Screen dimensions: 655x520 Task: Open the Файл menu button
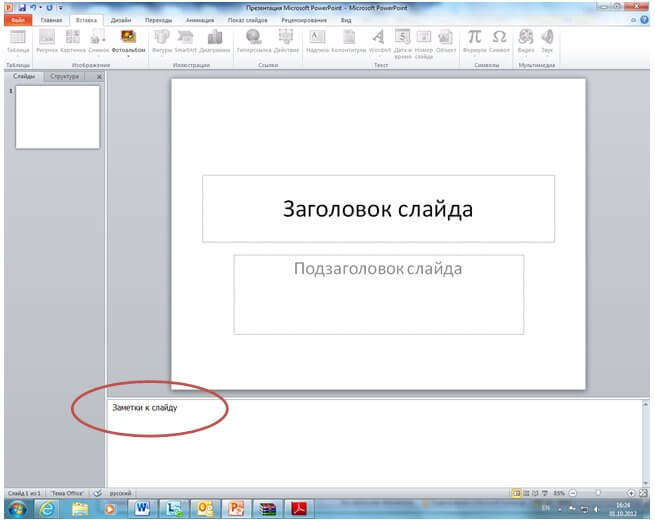pyautogui.click(x=17, y=20)
